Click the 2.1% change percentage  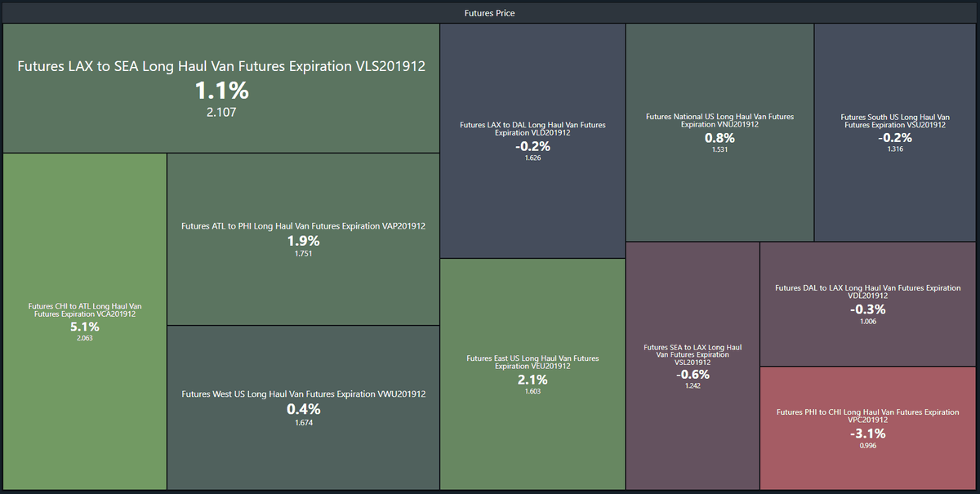click(532, 380)
